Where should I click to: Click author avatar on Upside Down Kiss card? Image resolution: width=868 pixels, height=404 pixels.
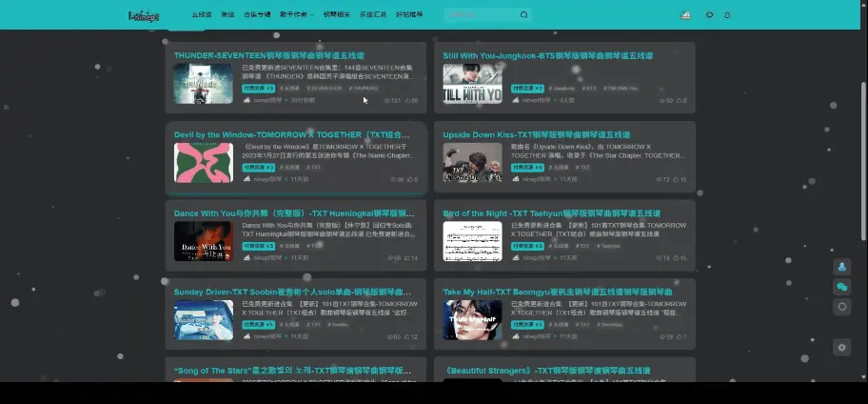coord(516,179)
